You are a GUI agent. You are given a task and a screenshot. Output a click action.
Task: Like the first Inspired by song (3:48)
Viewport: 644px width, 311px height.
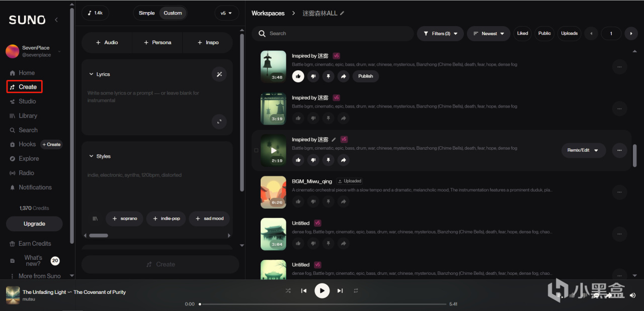[x=298, y=76]
